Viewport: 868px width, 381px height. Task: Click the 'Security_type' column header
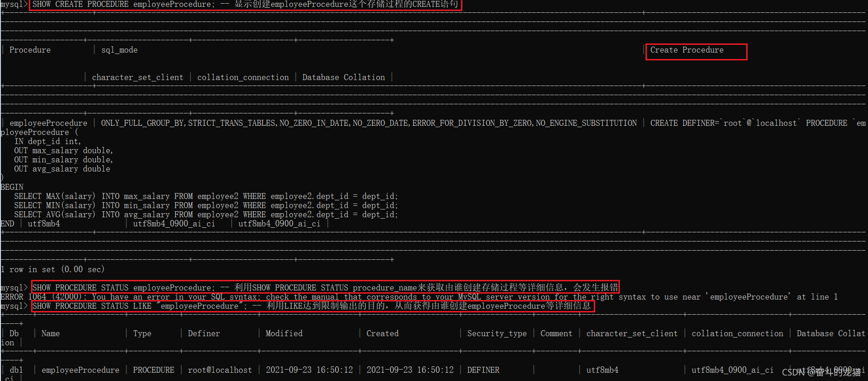pos(497,333)
